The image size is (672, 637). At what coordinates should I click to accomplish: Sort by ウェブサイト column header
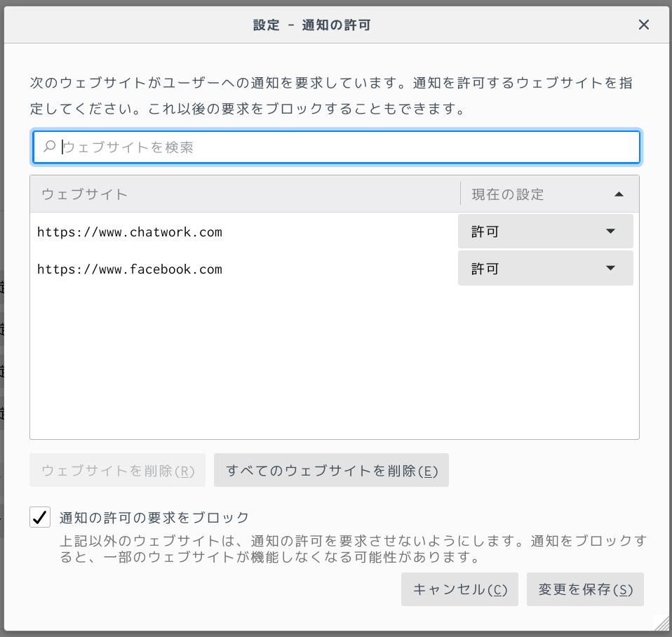(245, 194)
